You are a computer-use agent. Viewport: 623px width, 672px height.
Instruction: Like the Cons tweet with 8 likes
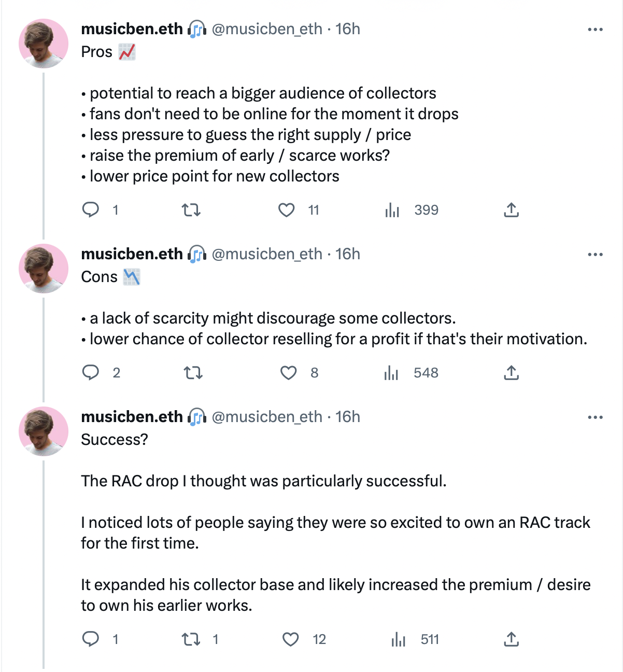tap(289, 373)
